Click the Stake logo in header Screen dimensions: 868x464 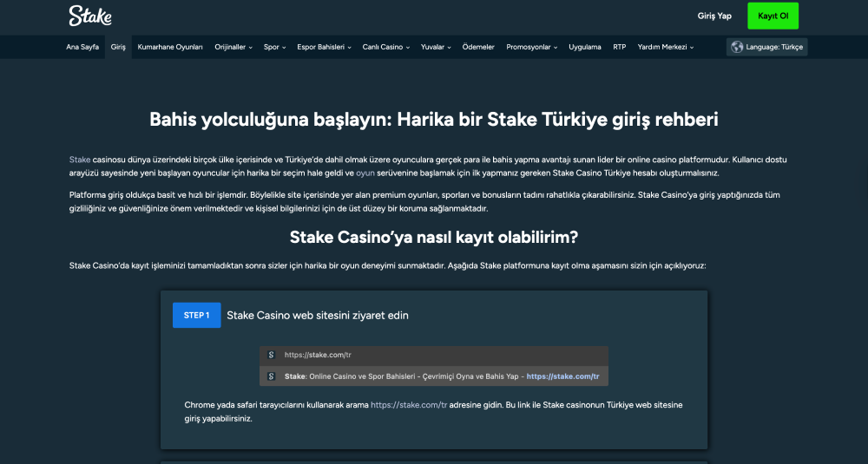click(x=90, y=16)
